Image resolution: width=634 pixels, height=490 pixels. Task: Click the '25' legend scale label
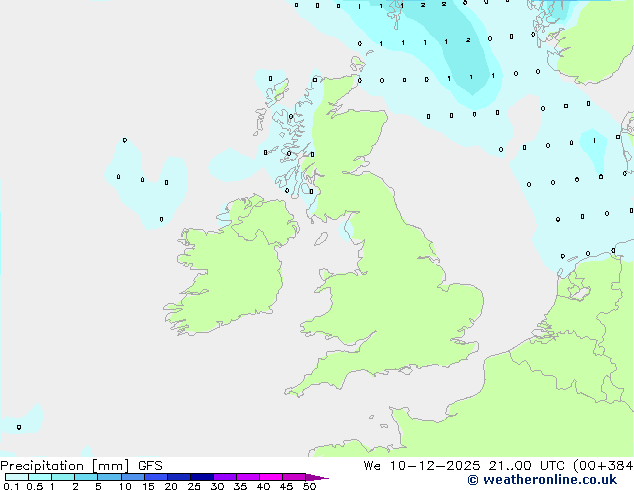tap(194, 486)
